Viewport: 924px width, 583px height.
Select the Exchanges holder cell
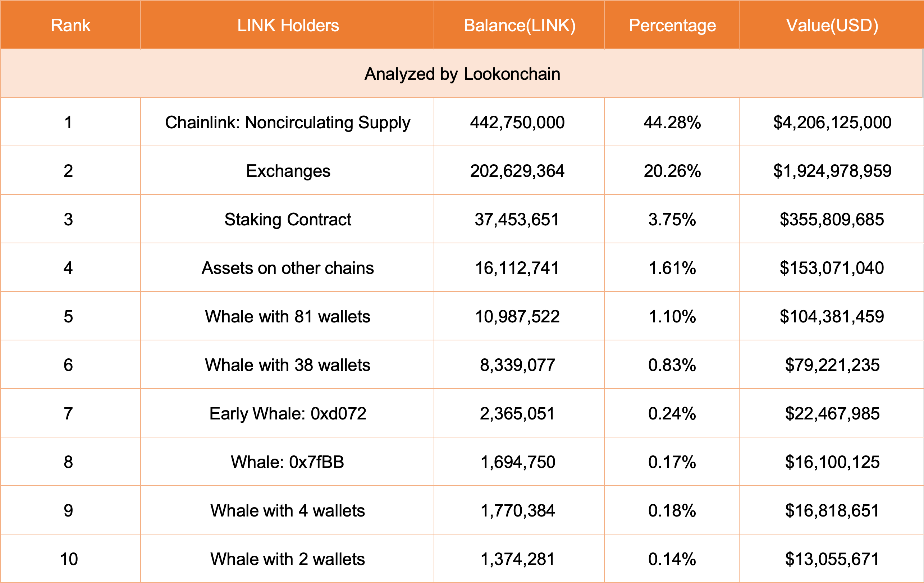[x=288, y=171]
